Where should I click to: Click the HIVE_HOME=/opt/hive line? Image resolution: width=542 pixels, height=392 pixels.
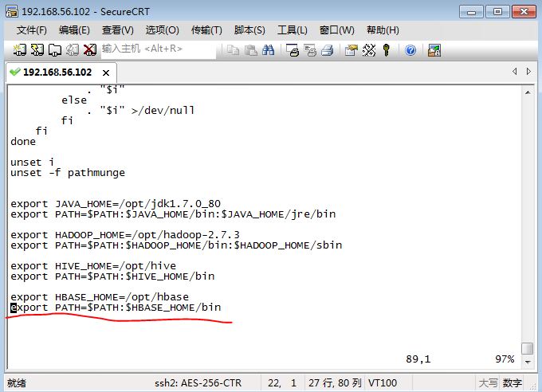pos(93,266)
